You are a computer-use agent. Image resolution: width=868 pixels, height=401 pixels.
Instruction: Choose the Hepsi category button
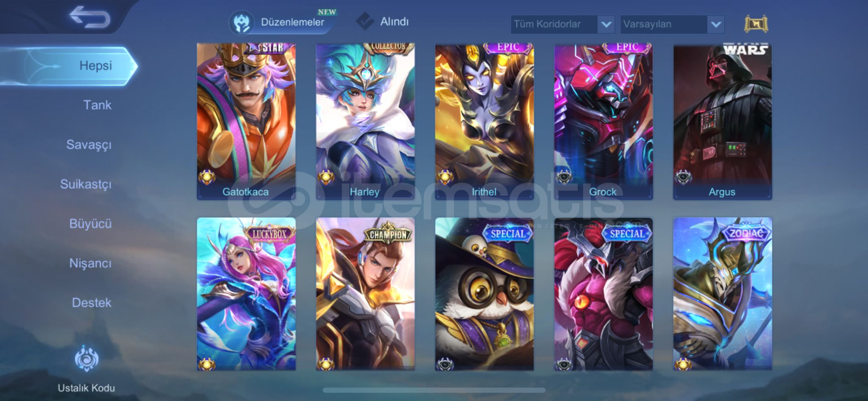[x=68, y=66]
